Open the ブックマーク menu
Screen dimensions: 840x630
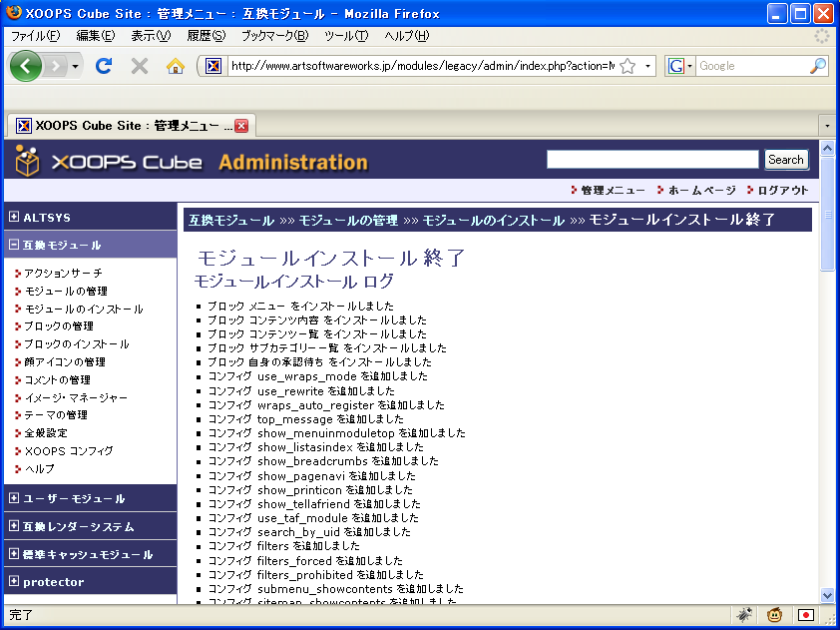pyautogui.click(x=274, y=36)
